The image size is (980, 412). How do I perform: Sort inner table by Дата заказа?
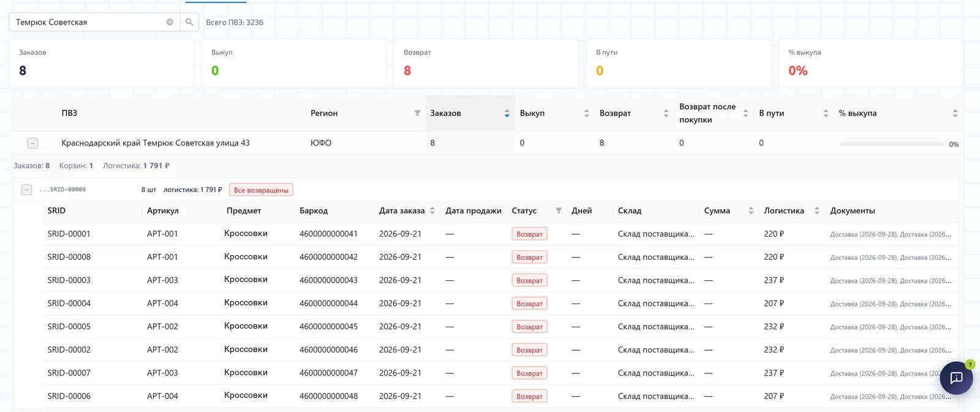[x=432, y=211]
